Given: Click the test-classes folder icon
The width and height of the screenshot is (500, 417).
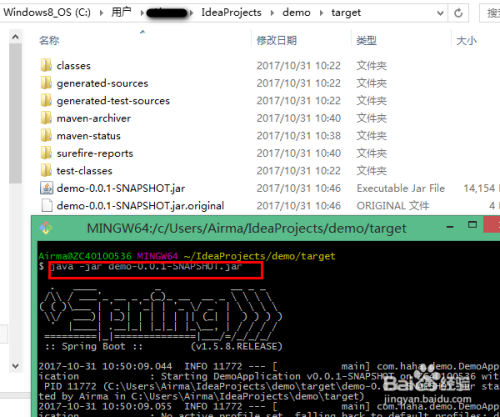Looking at the screenshot, I should click(46, 170).
